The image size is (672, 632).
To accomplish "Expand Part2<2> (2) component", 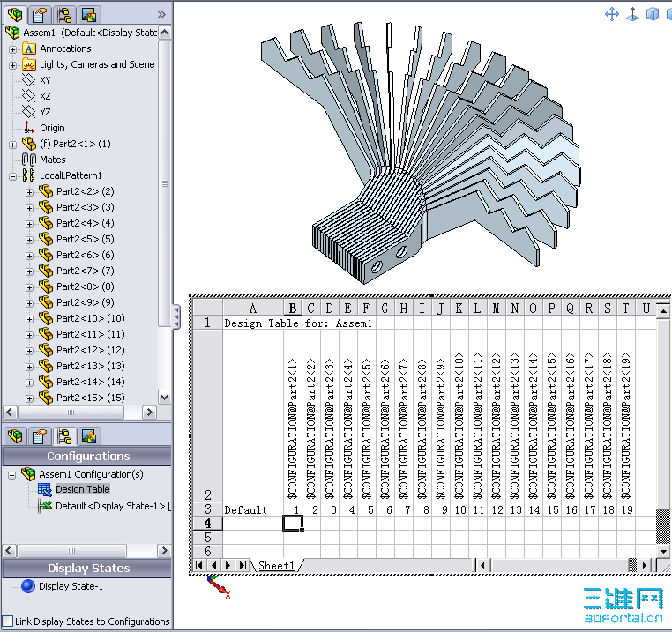I will [x=29, y=192].
